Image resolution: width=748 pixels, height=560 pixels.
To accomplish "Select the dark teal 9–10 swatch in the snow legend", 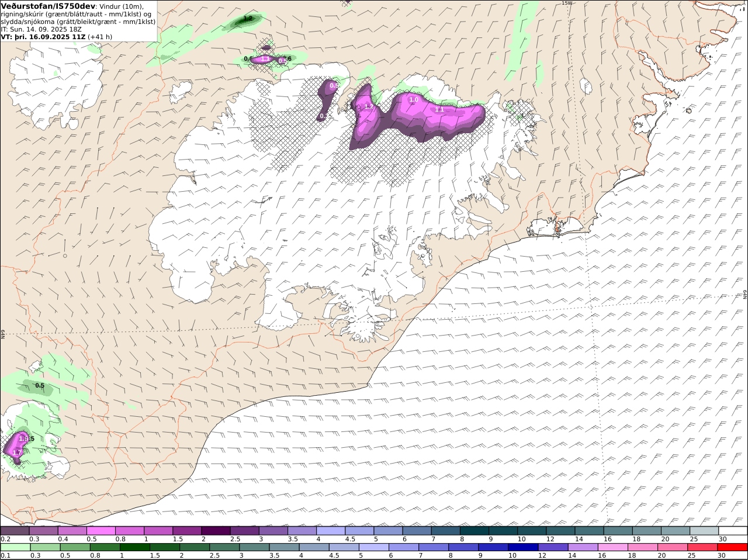I will (504, 531).
